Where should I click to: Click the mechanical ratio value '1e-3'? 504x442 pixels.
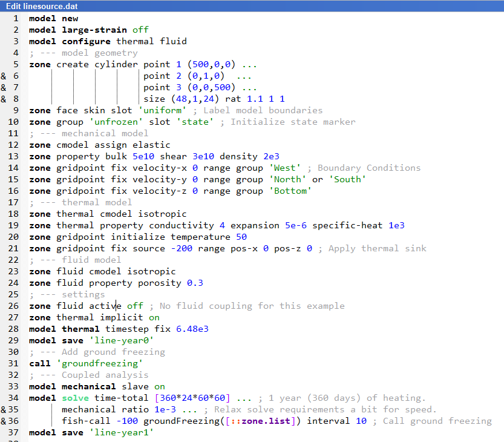(165, 409)
